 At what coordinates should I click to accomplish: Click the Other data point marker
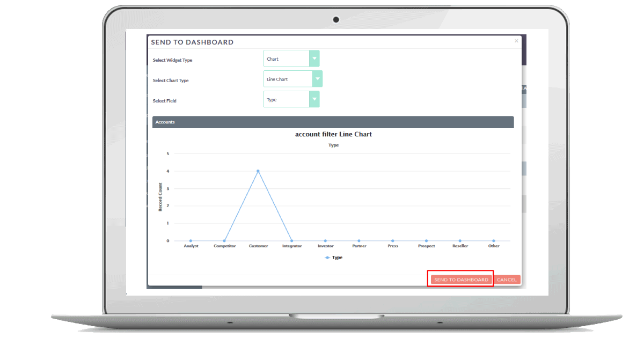click(x=494, y=241)
